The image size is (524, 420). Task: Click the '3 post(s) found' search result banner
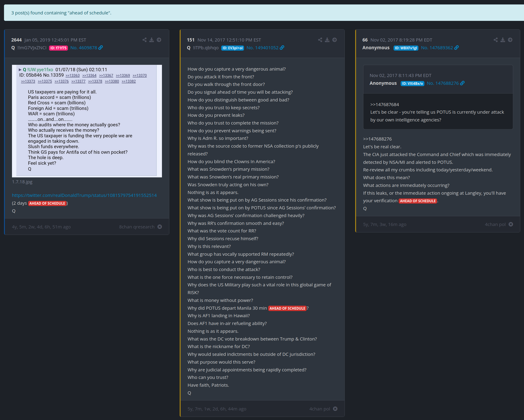264,13
